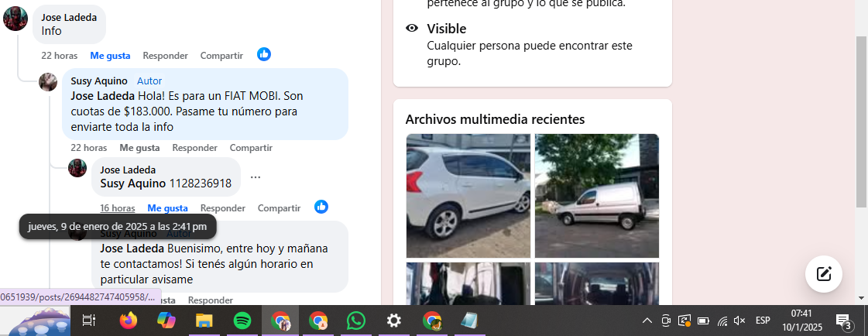Click the Autor badge next to Susy Aquino
The width and height of the screenshot is (868, 336).
[149, 81]
